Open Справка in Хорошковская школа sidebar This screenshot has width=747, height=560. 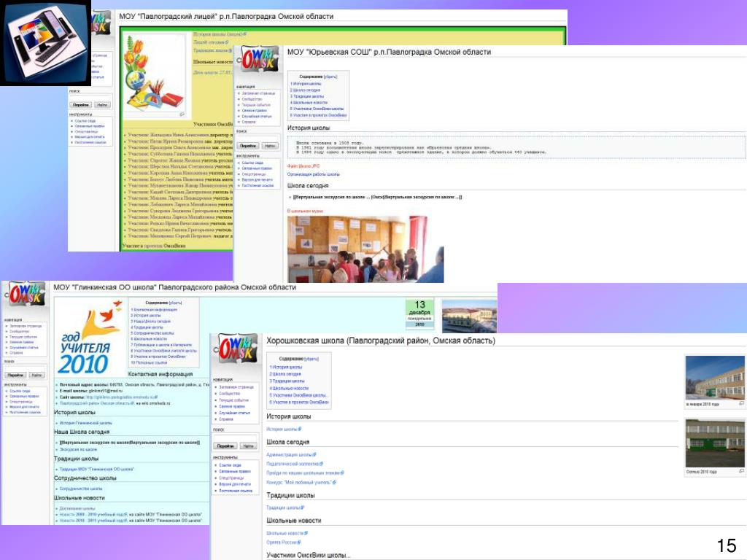tap(226, 419)
